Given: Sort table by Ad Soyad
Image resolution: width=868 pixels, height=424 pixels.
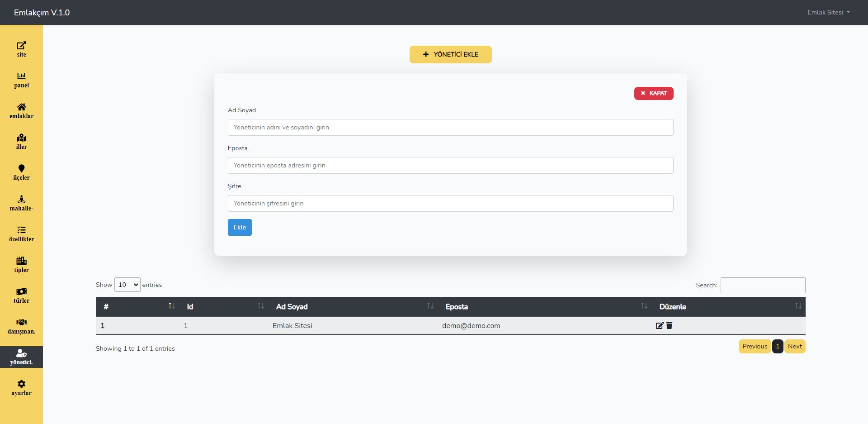Looking at the screenshot, I should click(354, 306).
